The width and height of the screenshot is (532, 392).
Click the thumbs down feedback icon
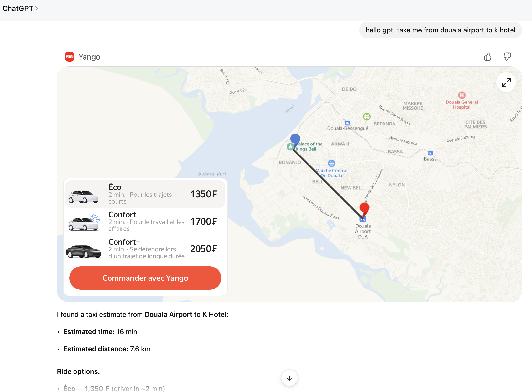click(x=507, y=57)
